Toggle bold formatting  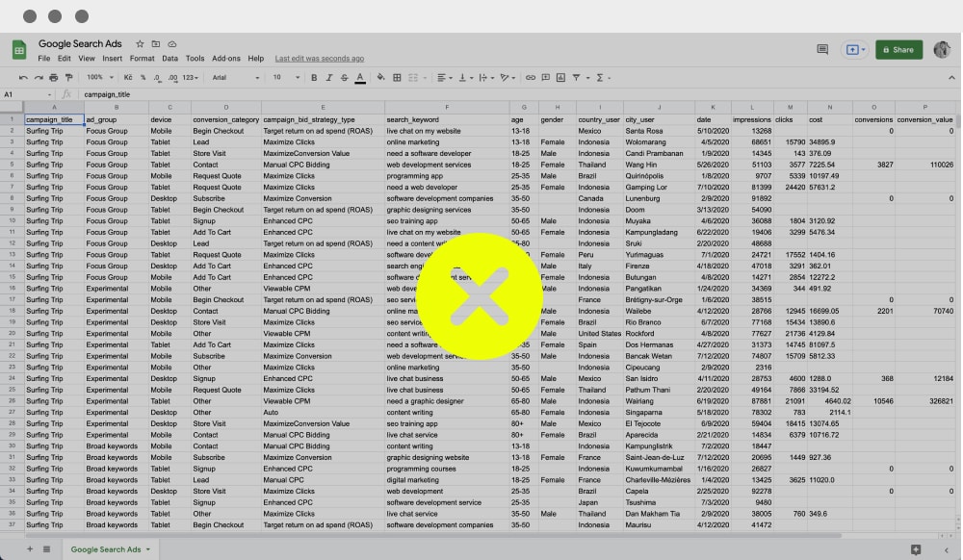pos(314,78)
